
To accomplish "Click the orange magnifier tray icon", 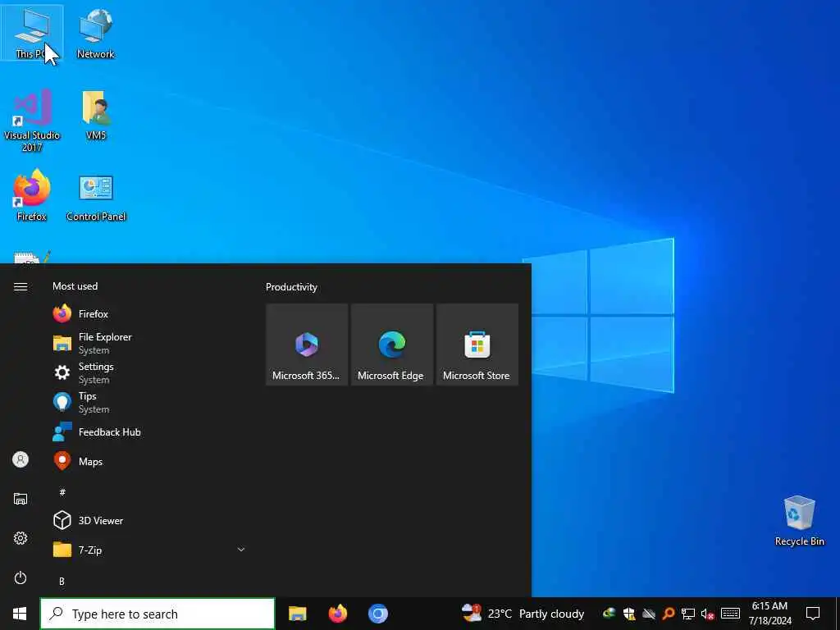I will tap(669, 614).
